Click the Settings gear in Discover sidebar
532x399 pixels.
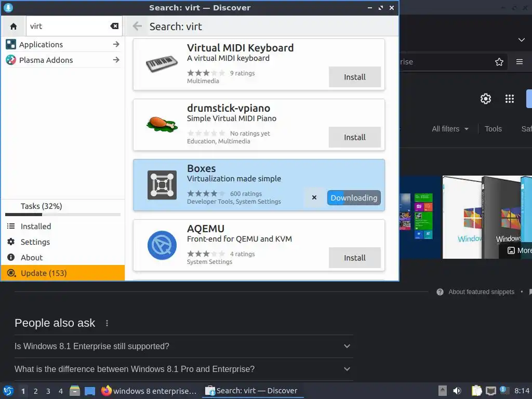click(11, 242)
